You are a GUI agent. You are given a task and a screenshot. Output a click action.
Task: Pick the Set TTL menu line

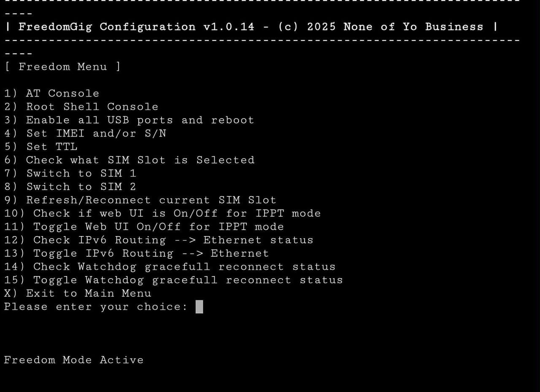click(41, 147)
